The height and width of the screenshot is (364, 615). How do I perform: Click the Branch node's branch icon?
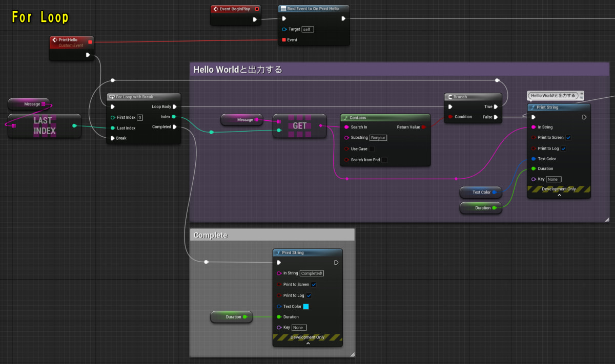click(x=449, y=96)
